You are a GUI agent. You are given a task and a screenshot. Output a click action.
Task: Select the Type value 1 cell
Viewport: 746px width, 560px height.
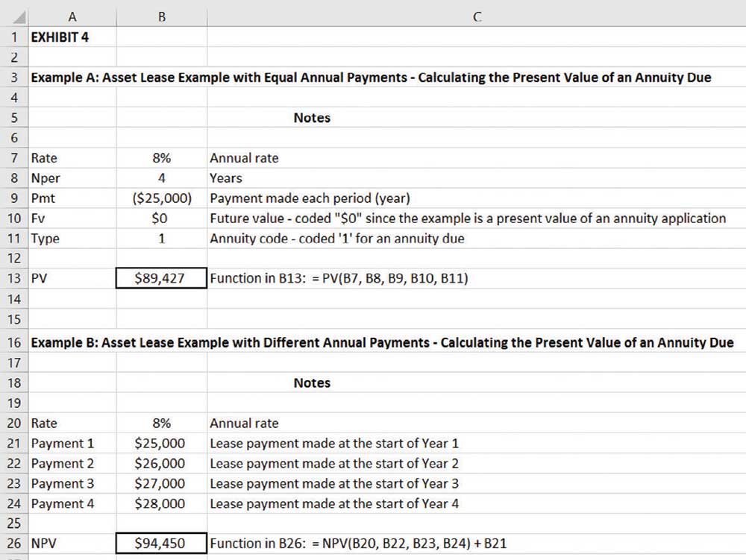[162, 239]
